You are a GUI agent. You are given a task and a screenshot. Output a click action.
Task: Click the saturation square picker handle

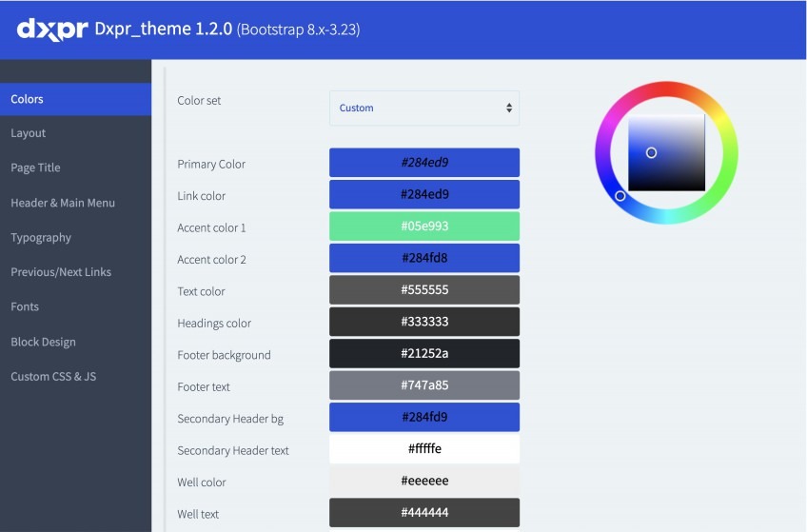(x=652, y=152)
